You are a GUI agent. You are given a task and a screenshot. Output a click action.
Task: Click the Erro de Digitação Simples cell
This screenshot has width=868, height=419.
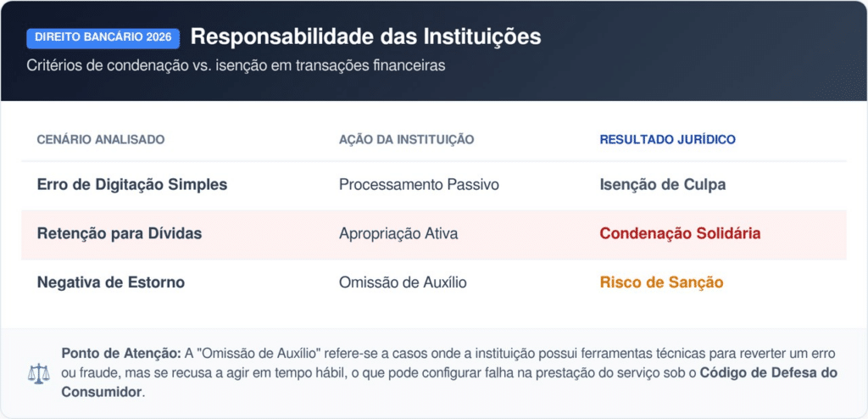[x=132, y=184]
